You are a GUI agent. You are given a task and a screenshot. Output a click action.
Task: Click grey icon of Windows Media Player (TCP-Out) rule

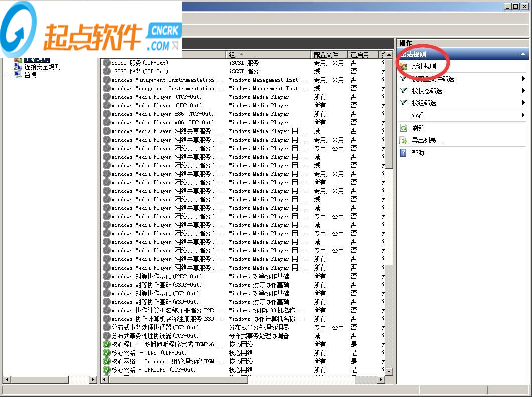click(x=106, y=97)
